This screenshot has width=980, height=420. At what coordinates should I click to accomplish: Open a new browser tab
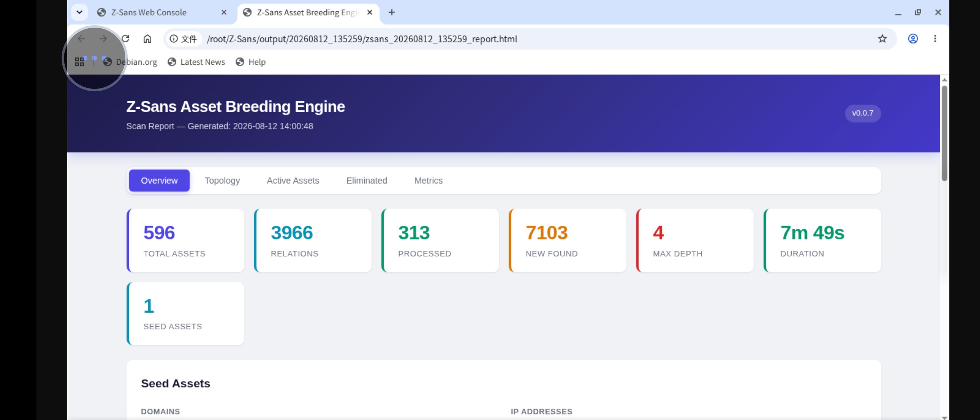click(391, 13)
